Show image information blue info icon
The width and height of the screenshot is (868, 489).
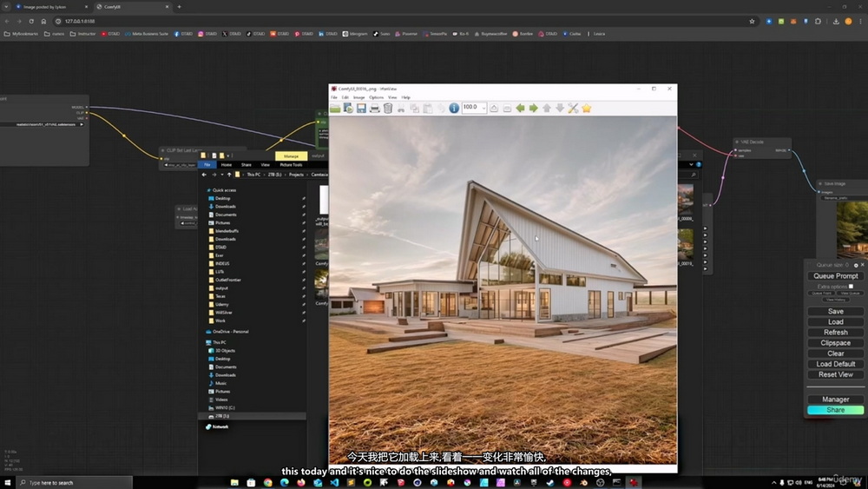(x=454, y=109)
